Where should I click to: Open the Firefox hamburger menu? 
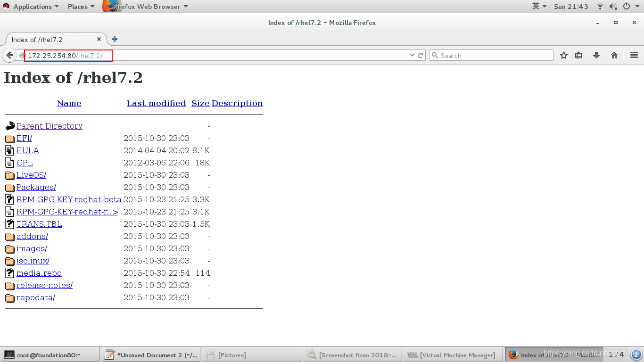(x=634, y=55)
